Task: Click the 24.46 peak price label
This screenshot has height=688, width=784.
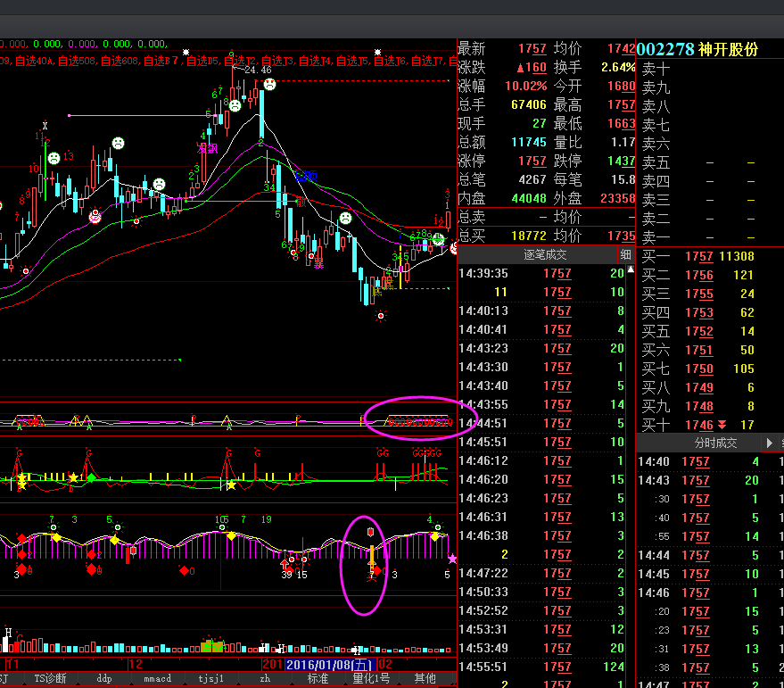Action: pos(258,70)
